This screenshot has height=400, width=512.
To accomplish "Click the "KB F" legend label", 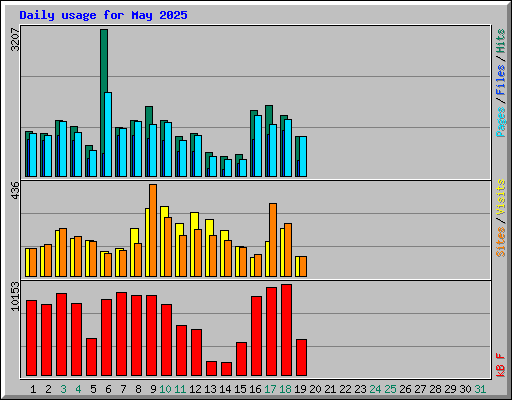I will (x=500, y=365).
